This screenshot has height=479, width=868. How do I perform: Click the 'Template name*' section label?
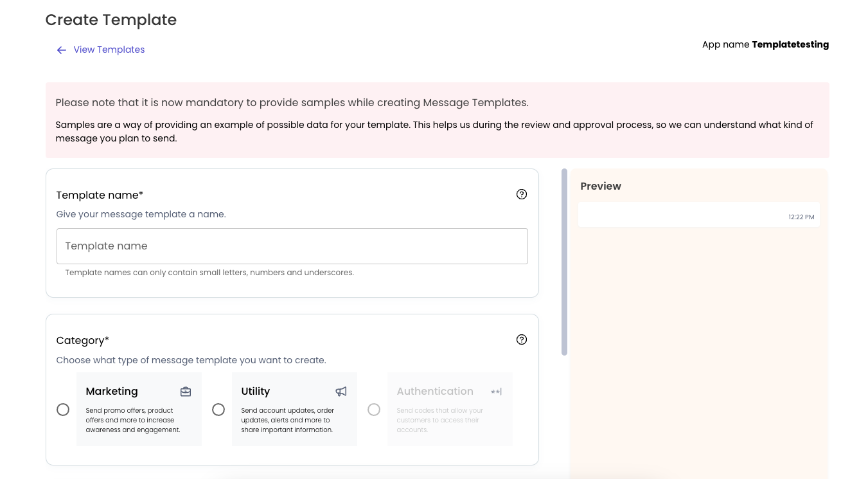coord(100,195)
